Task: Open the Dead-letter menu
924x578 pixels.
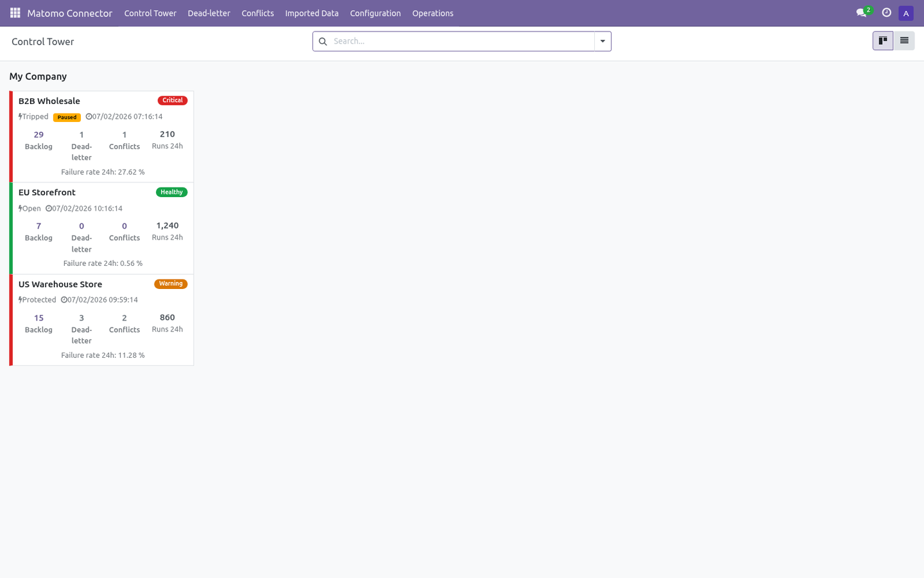Action: (x=209, y=13)
